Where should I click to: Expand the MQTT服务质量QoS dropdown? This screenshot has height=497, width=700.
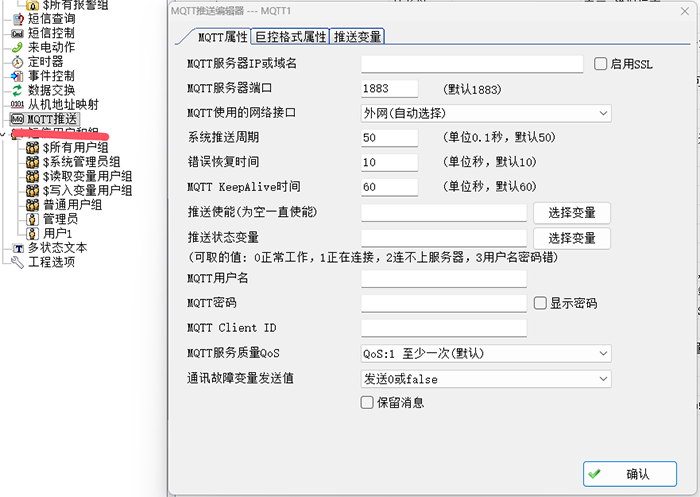point(486,353)
